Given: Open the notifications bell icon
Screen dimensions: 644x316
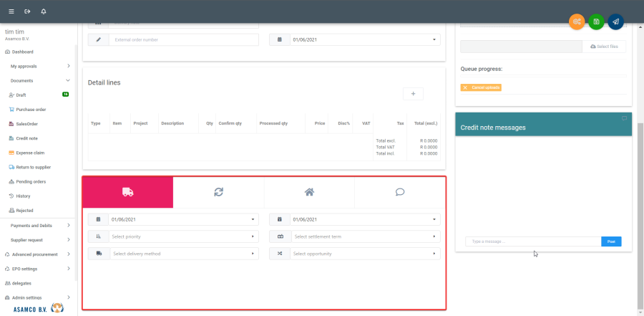Looking at the screenshot, I should tap(44, 11).
